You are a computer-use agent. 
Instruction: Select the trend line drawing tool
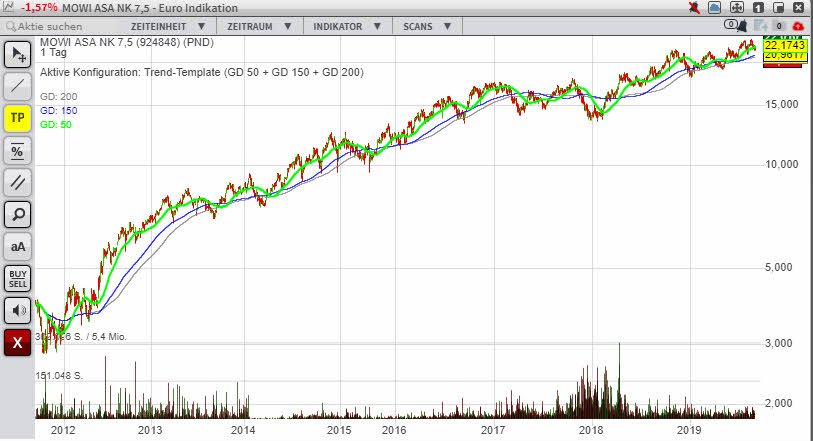point(18,86)
